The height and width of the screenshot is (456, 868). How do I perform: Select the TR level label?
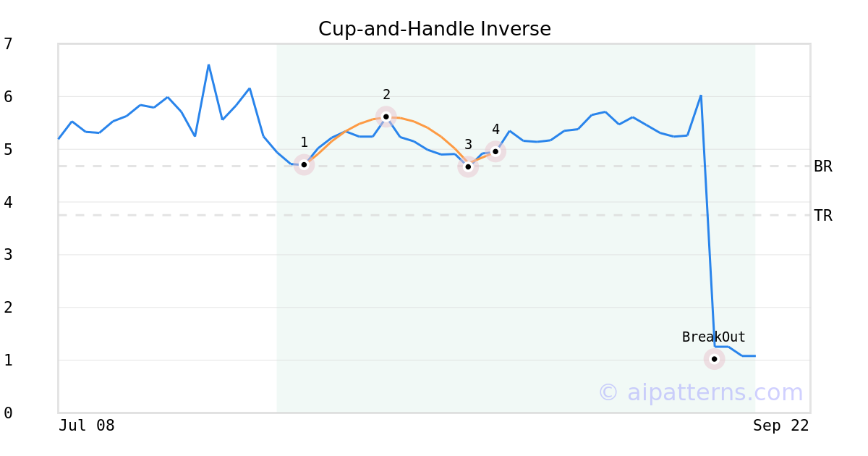pos(822,216)
